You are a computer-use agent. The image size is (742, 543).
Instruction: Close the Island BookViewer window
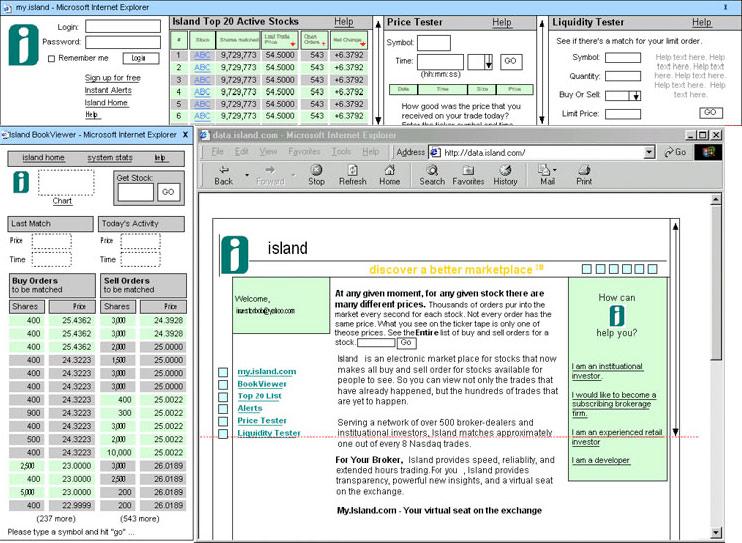point(186,135)
